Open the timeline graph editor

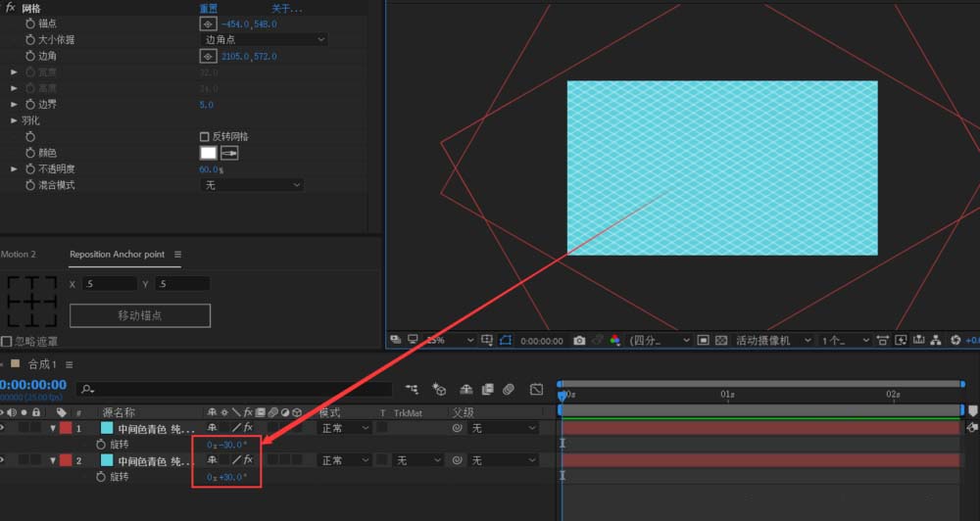536,389
